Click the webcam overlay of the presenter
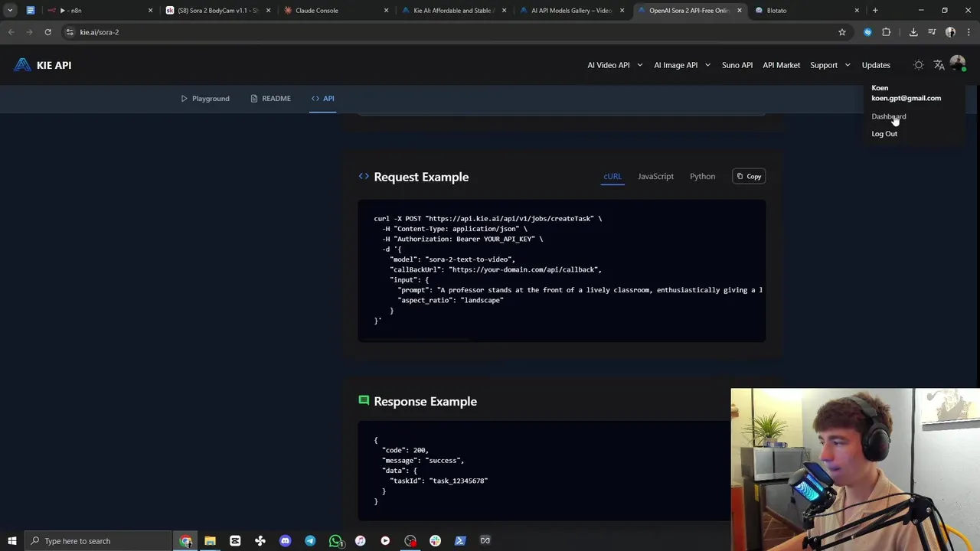This screenshot has height=551, width=980. click(855, 469)
